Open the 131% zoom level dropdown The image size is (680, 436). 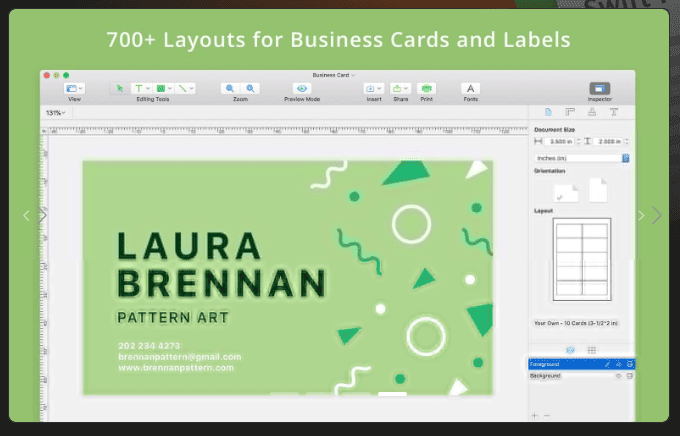(x=56, y=113)
